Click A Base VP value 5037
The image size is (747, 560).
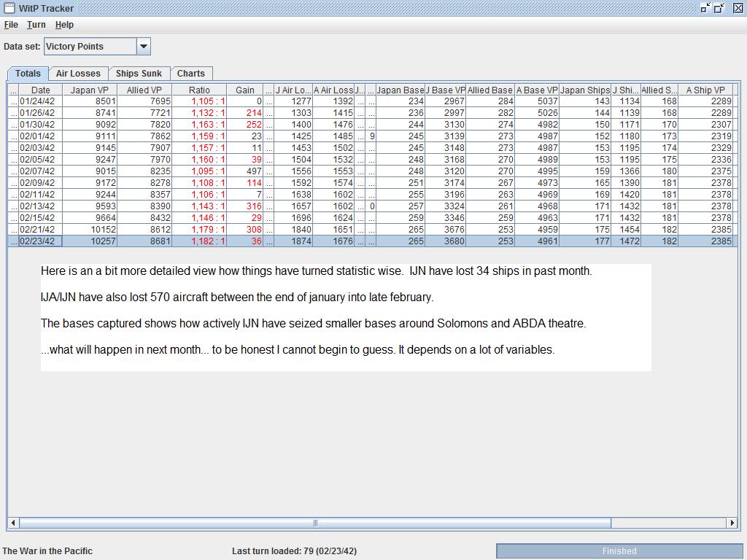click(x=536, y=101)
